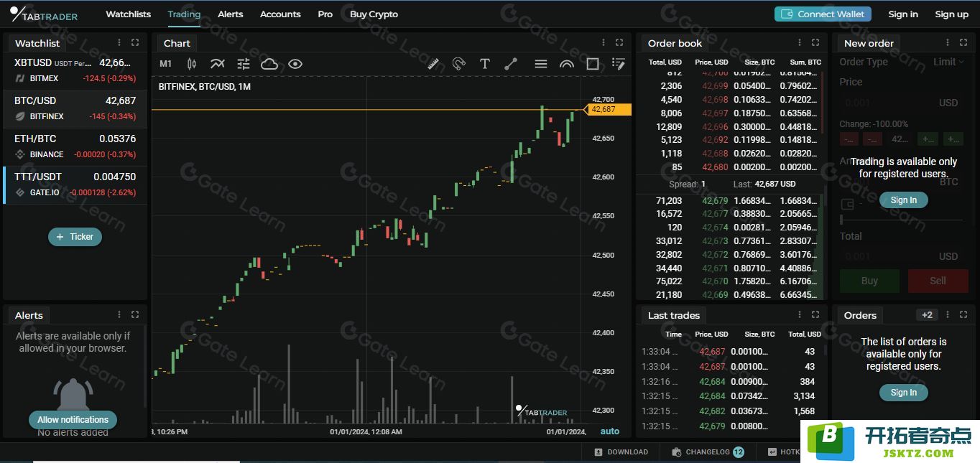
Task: Click Sign In in Orders panel
Action: [903, 393]
